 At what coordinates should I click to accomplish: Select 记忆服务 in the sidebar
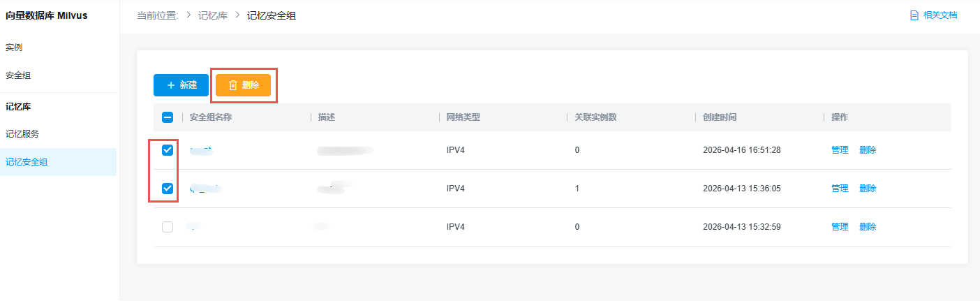coord(22,134)
